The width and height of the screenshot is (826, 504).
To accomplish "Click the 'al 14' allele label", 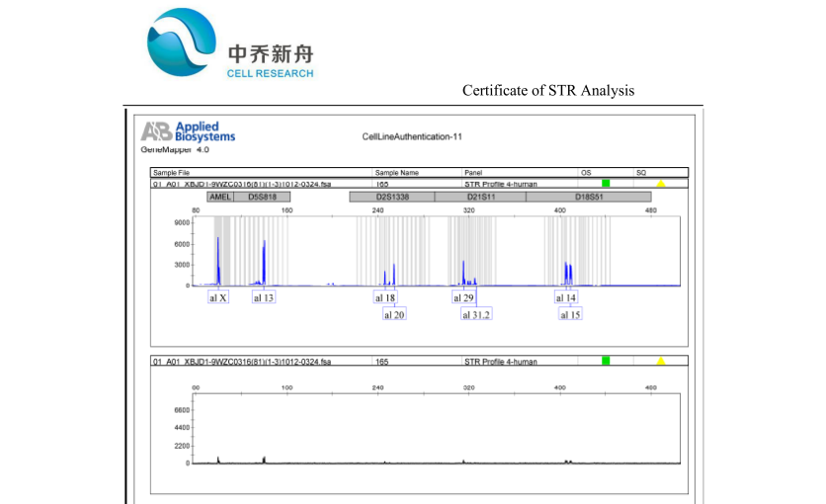I will coord(566,297).
